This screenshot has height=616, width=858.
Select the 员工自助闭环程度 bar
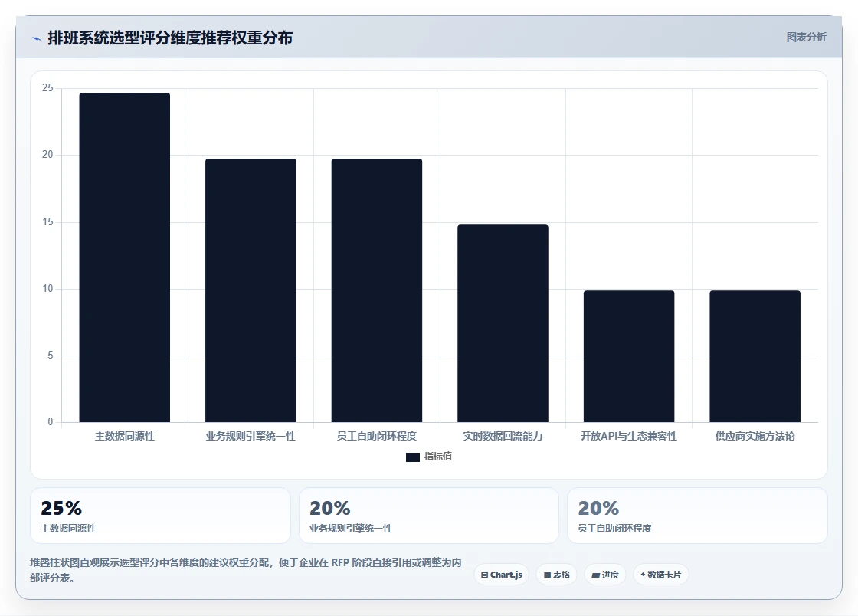(x=376, y=290)
